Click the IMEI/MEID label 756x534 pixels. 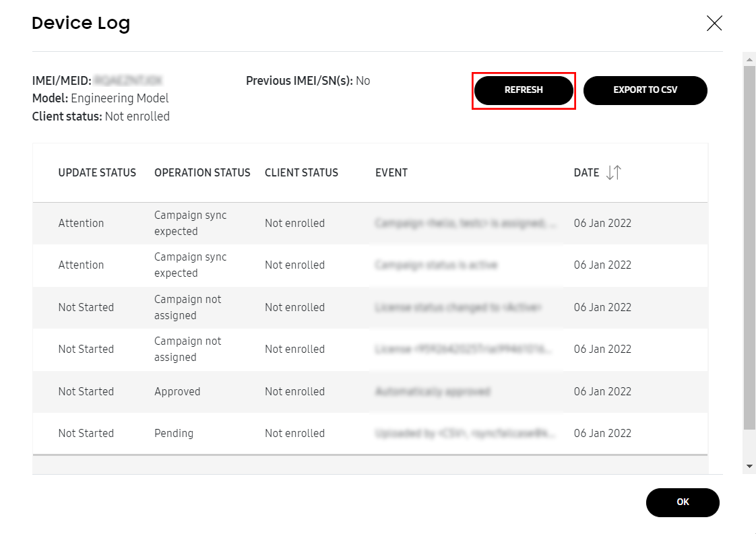tap(62, 81)
